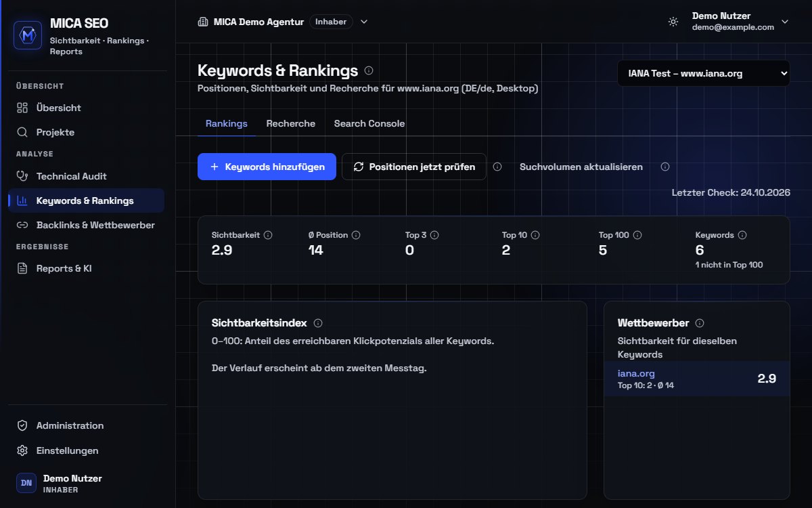Toggle the light/dark theme sun icon
This screenshot has height=508, width=812.
[x=673, y=22]
